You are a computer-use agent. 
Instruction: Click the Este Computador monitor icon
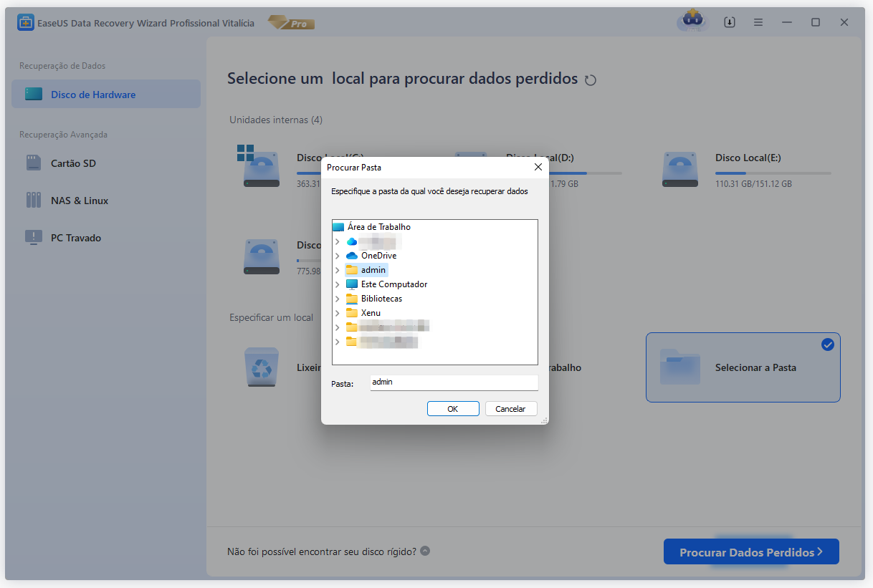(x=351, y=284)
